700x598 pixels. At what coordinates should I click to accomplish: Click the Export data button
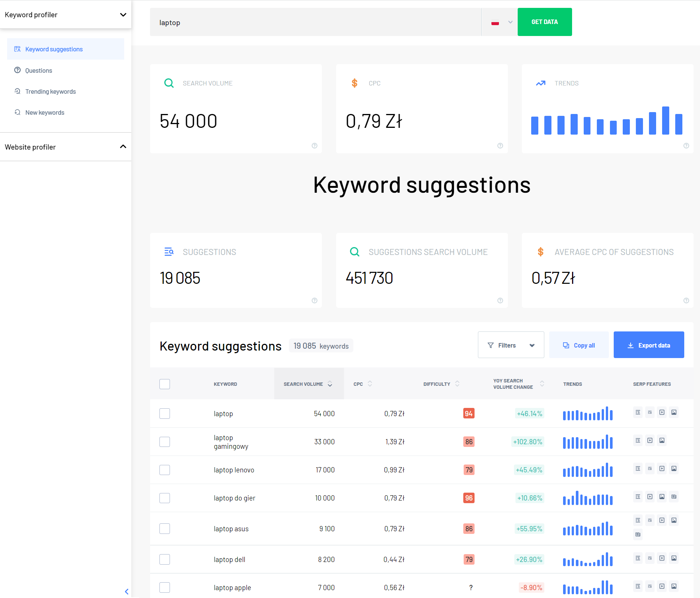(649, 345)
